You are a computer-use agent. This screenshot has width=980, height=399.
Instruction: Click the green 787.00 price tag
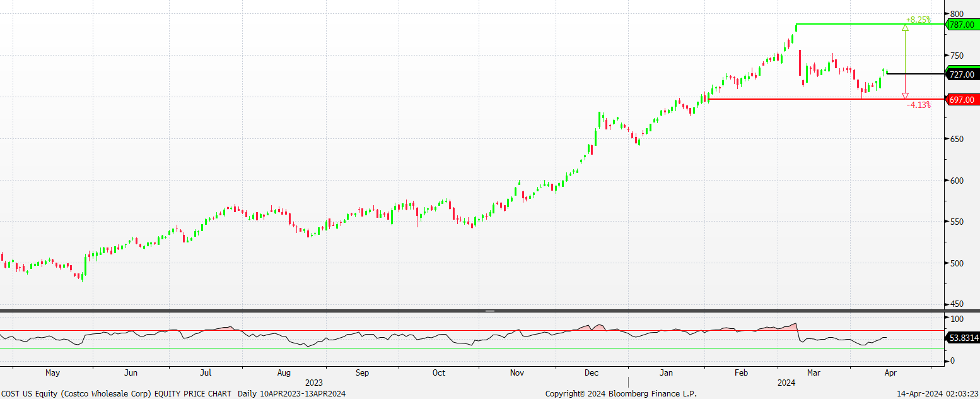pyautogui.click(x=962, y=25)
